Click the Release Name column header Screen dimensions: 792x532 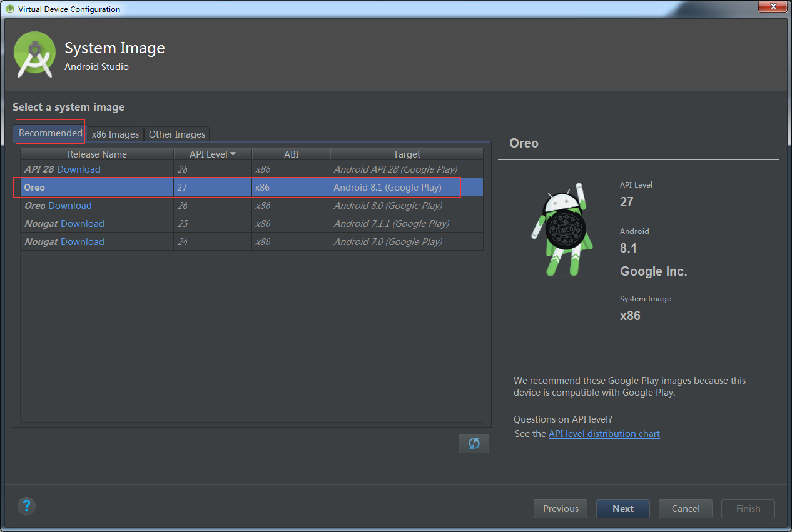(97, 154)
